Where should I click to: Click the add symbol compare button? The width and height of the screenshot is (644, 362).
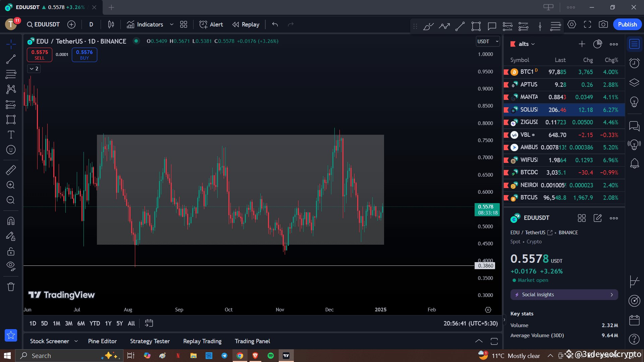71,24
